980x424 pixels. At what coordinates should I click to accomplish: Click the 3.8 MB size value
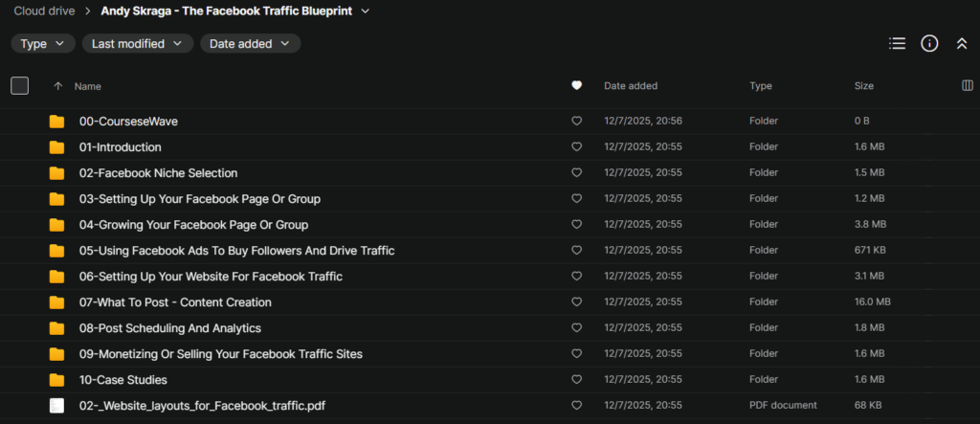pos(869,225)
